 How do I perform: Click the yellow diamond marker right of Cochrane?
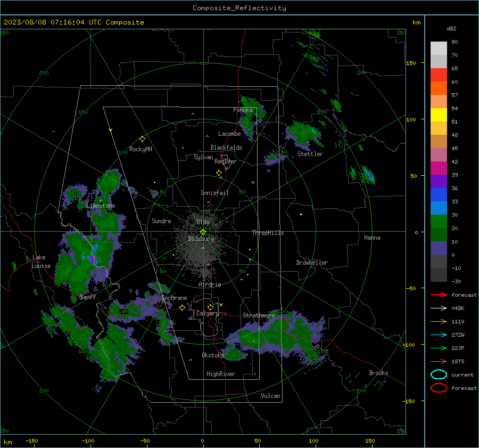tap(182, 308)
